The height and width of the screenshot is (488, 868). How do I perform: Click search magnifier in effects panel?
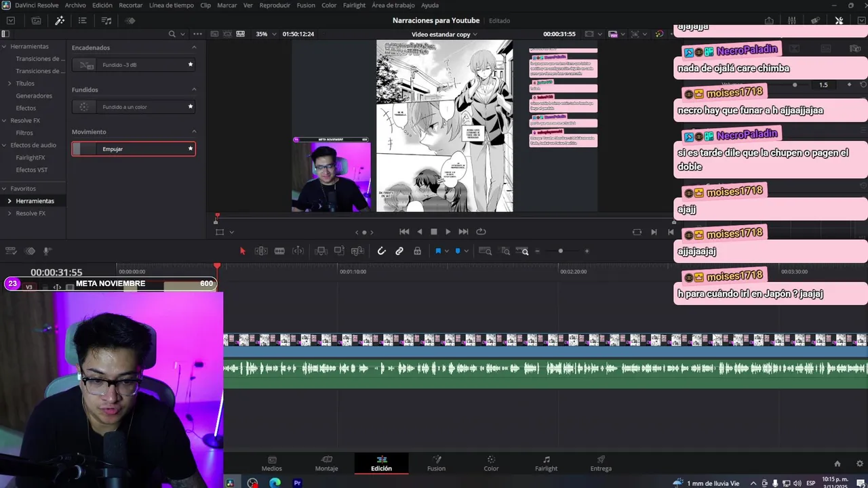click(172, 34)
